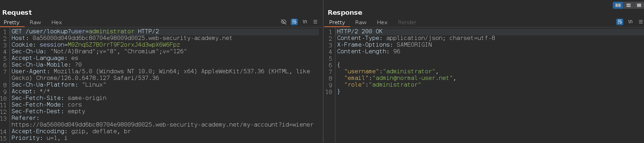Open the Response Raw tab
Viewport: 644px width, 143px height.
pyautogui.click(x=361, y=22)
